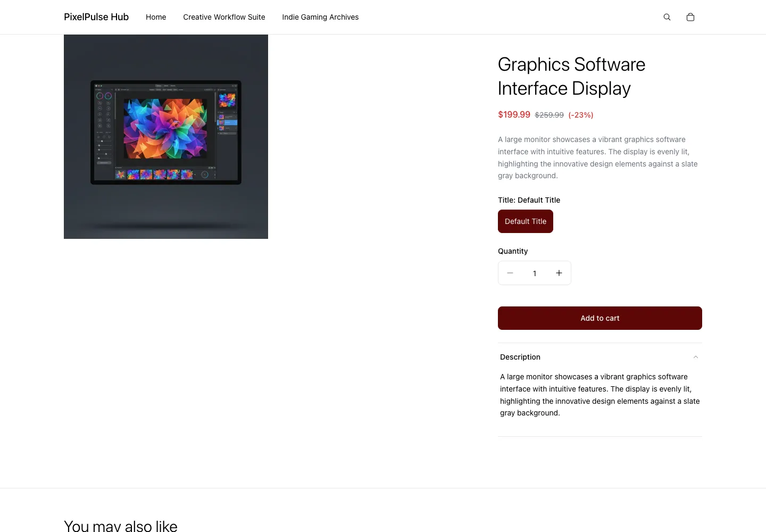Decrease quantity with the minus icon

point(510,273)
